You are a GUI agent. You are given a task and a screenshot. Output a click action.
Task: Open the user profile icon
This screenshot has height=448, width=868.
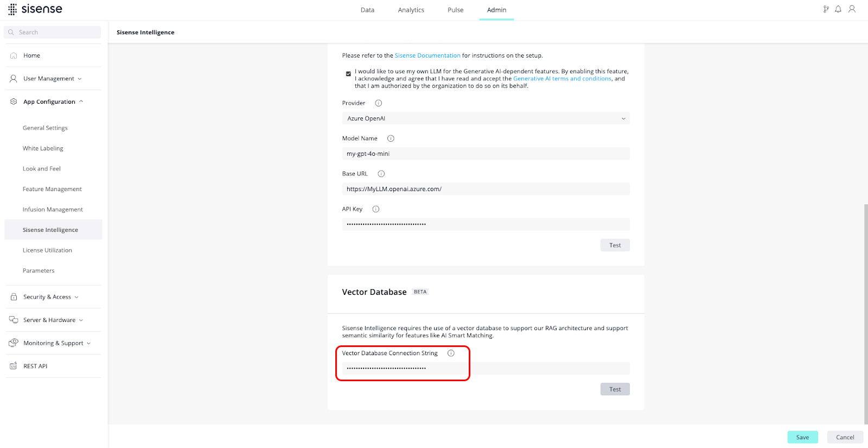(x=852, y=9)
